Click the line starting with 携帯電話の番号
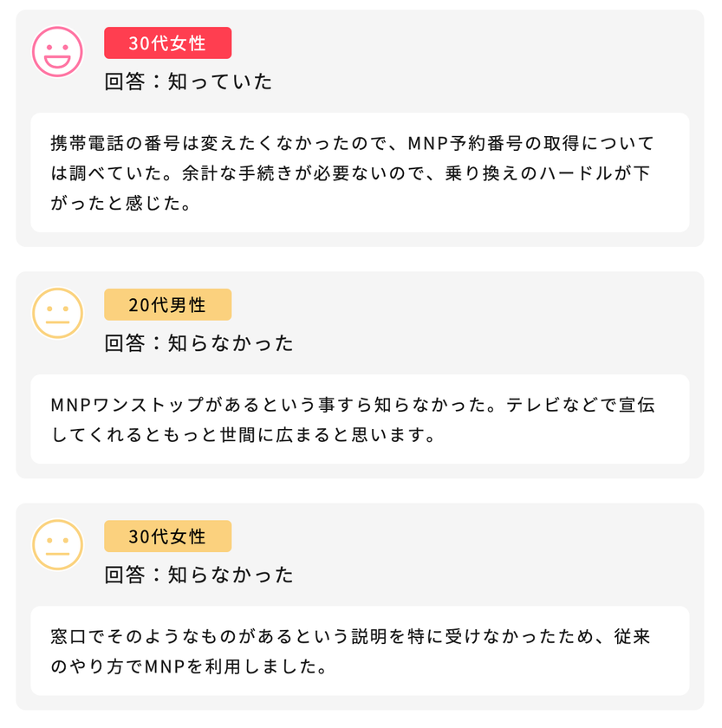The width and height of the screenshot is (722, 728). coord(350,142)
